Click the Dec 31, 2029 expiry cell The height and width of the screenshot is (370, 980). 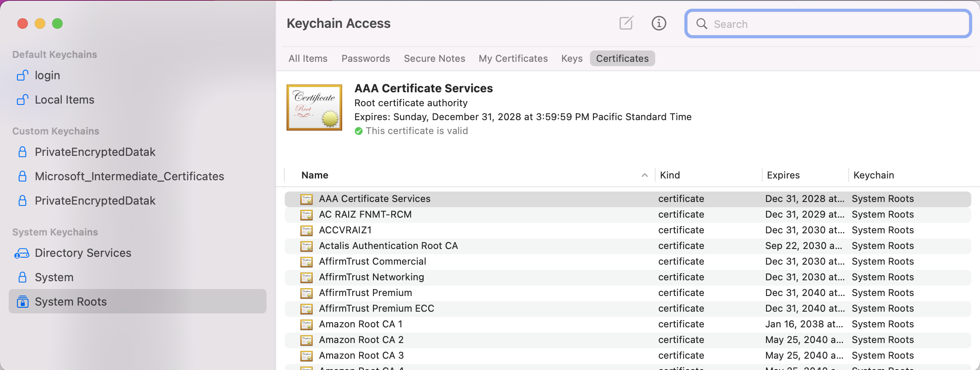805,215
